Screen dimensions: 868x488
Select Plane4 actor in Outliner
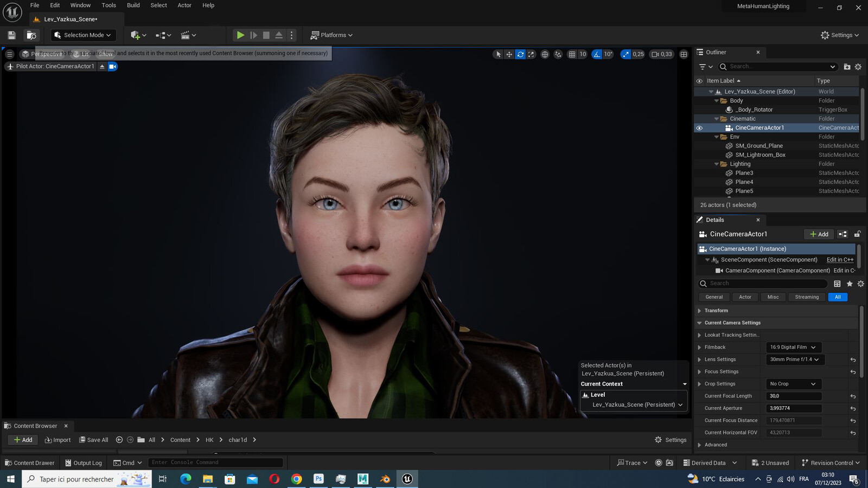[x=744, y=182]
